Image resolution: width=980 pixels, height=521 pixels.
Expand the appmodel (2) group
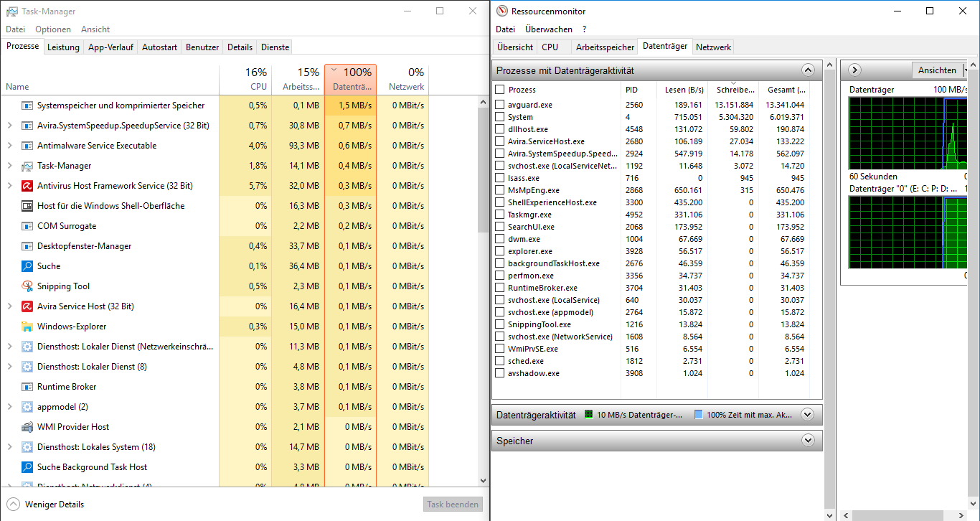click(9, 407)
